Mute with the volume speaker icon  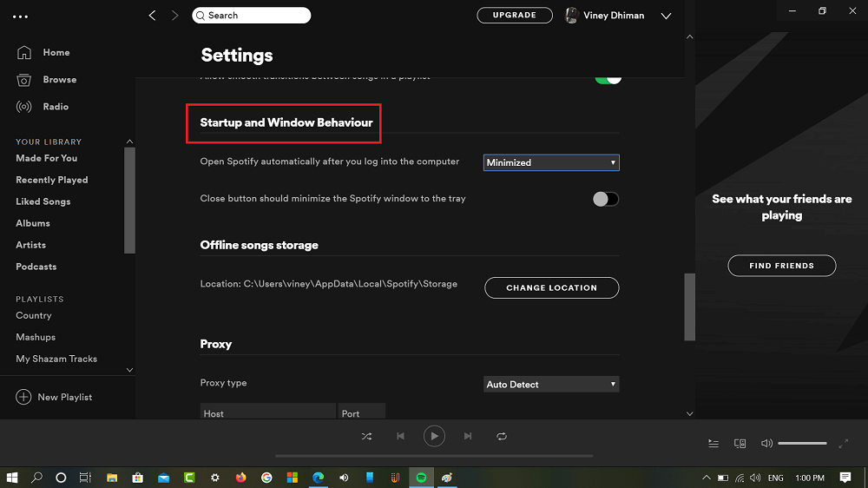pyautogui.click(x=766, y=444)
